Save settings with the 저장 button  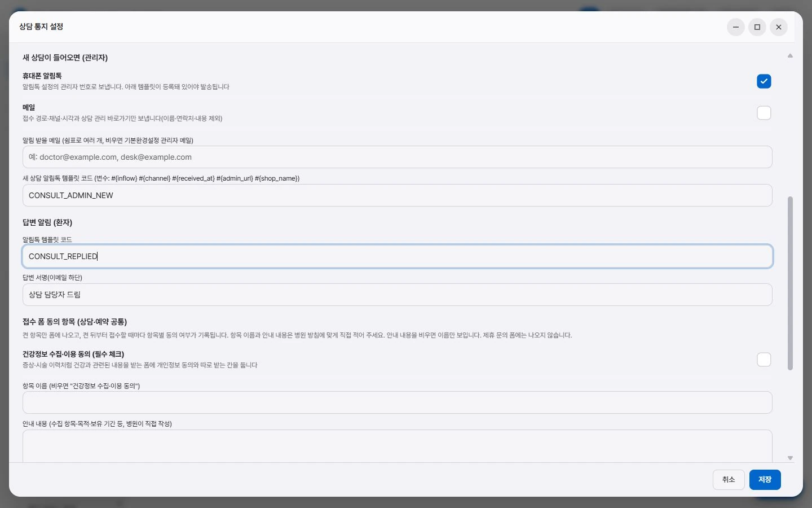(x=765, y=480)
